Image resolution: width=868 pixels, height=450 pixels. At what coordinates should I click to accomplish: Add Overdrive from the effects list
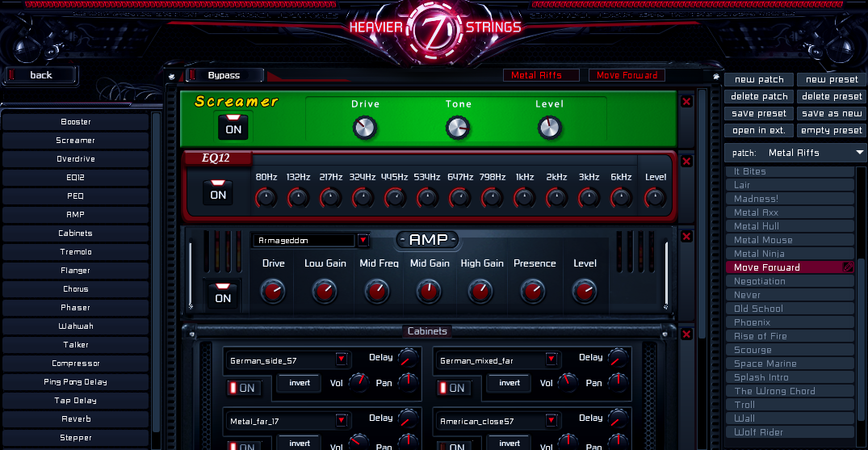pos(75,158)
